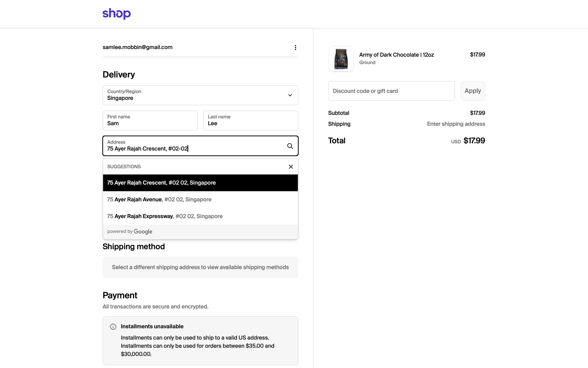Click the samlee.mobbin@gmail.com email text
This screenshot has height=368, width=588.
click(x=138, y=47)
